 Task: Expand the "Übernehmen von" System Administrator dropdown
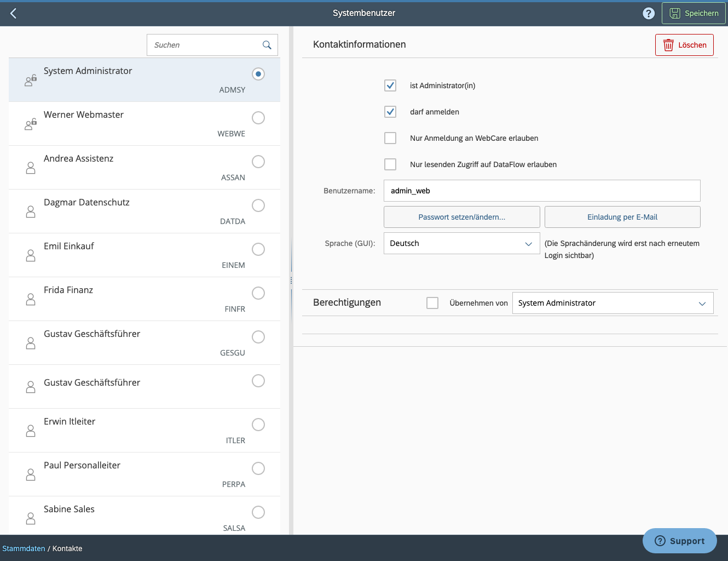click(703, 303)
